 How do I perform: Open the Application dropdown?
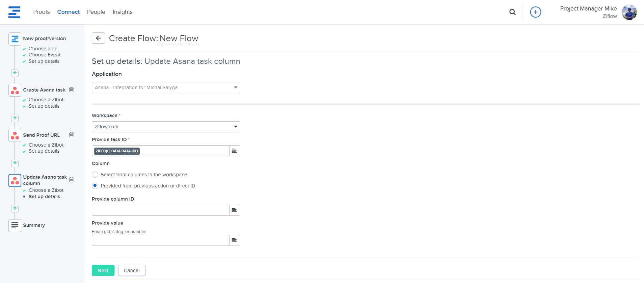coord(166,88)
